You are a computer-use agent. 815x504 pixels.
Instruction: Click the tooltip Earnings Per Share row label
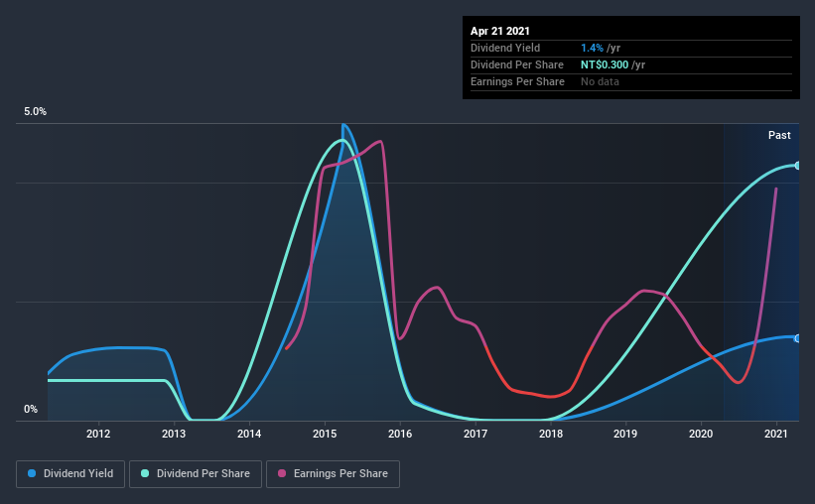pos(517,81)
